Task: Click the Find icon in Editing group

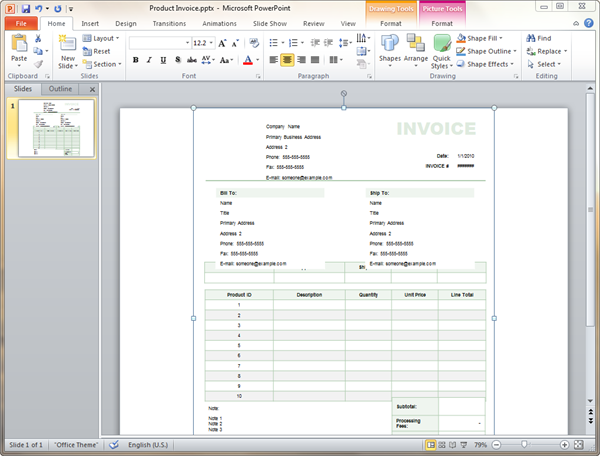Action: (537, 38)
